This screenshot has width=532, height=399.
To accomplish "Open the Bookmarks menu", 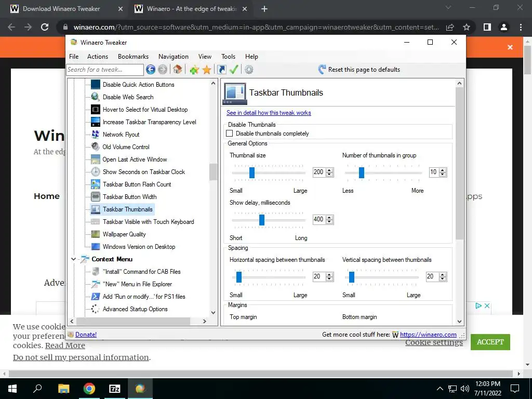I will pos(134,57).
